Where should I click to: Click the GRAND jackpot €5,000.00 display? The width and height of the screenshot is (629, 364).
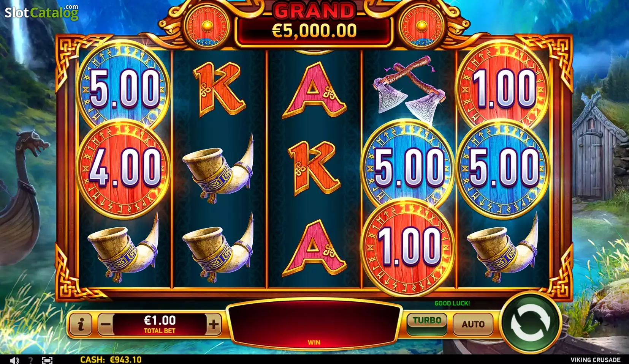[x=314, y=24]
